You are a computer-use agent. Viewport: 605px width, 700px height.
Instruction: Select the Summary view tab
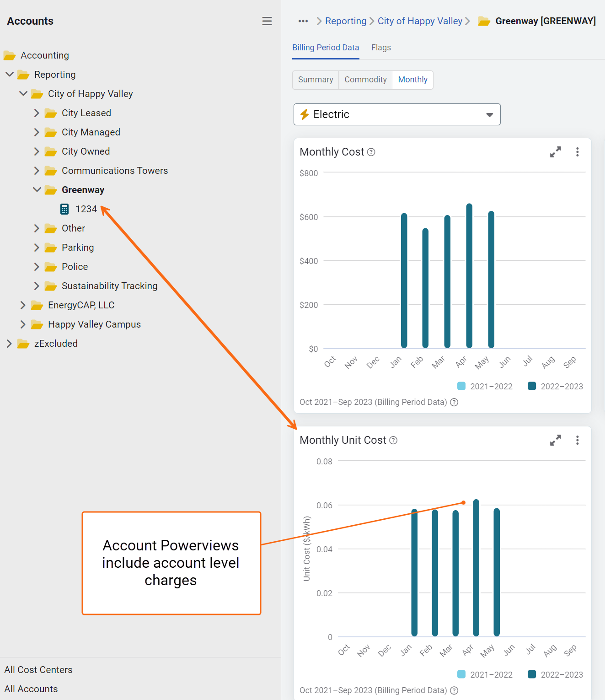coord(316,80)
